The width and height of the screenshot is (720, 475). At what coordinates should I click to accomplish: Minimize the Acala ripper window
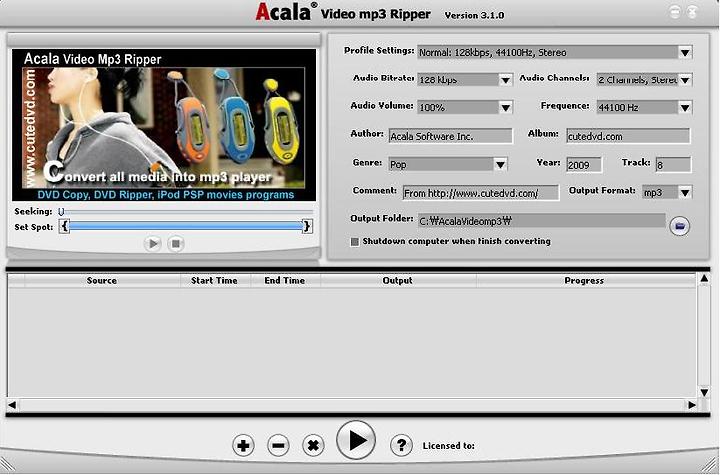pyautogui.click(x=675, y=12)
